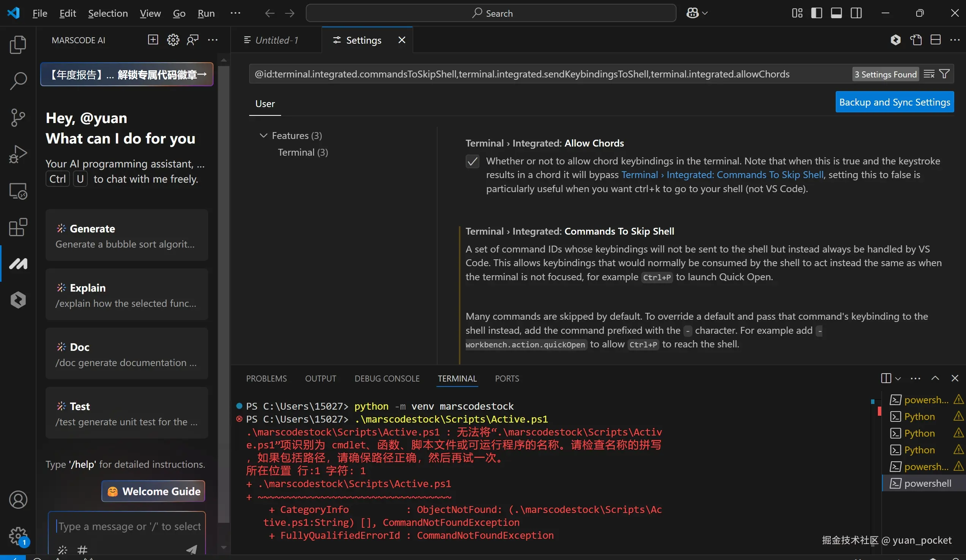Click the MarsCode AI sidebar icon
This screenshot has width=966, height=560.
coord(17,263)
